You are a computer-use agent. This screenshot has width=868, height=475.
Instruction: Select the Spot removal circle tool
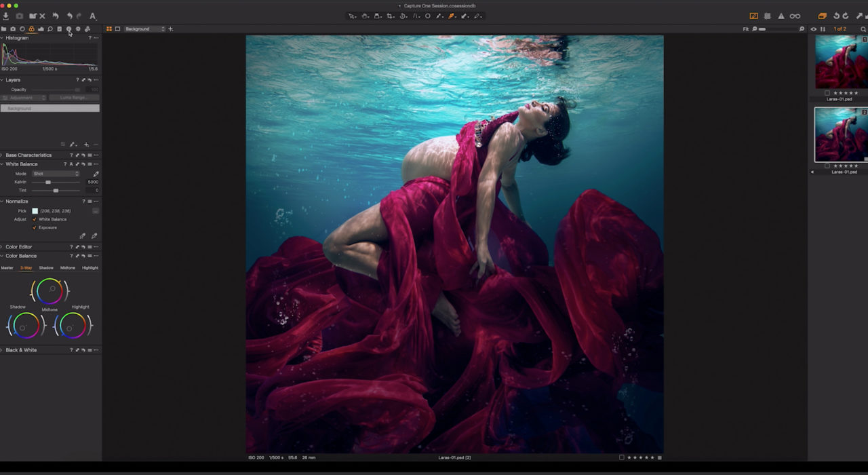click(428, 16)
